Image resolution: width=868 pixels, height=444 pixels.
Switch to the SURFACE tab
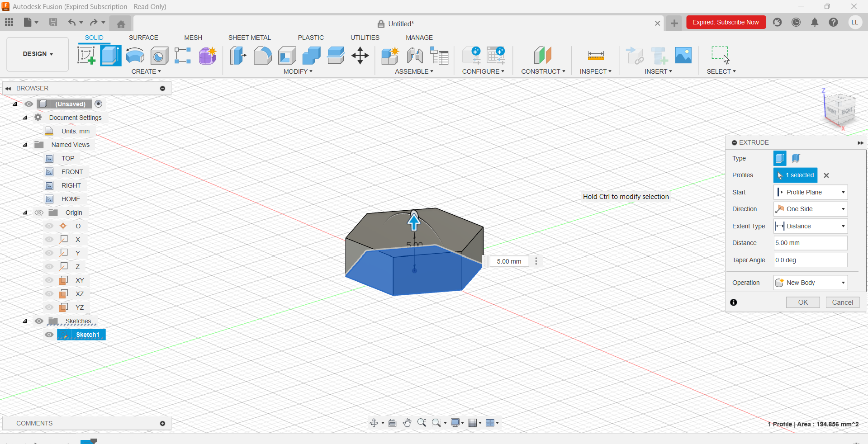pos(143,38)
